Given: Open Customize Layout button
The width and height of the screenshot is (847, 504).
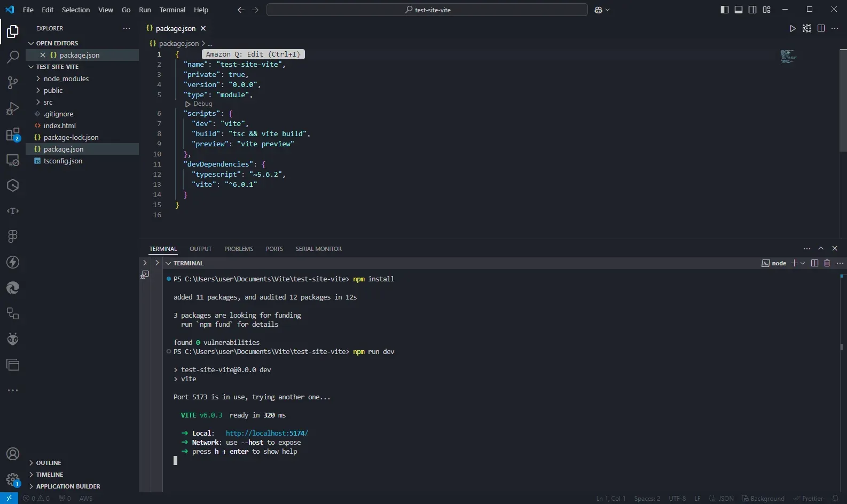Looking at the screenshot, I should 767,10.
